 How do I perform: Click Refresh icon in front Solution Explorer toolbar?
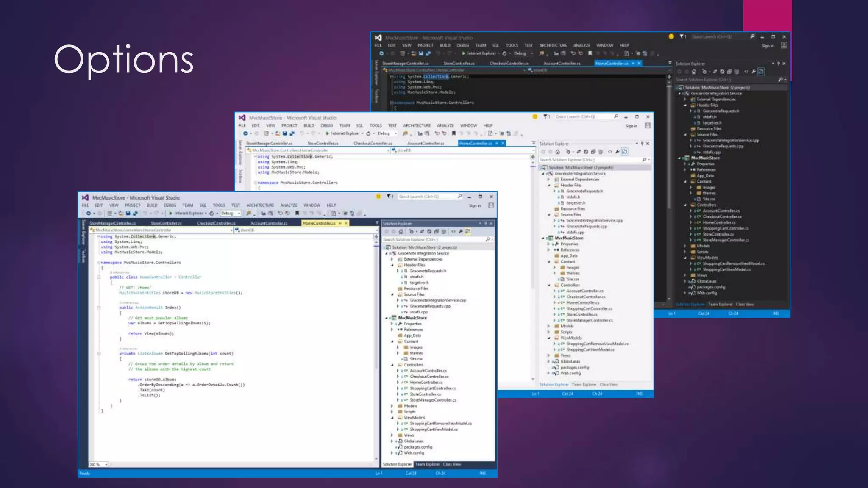click(429, 232)
